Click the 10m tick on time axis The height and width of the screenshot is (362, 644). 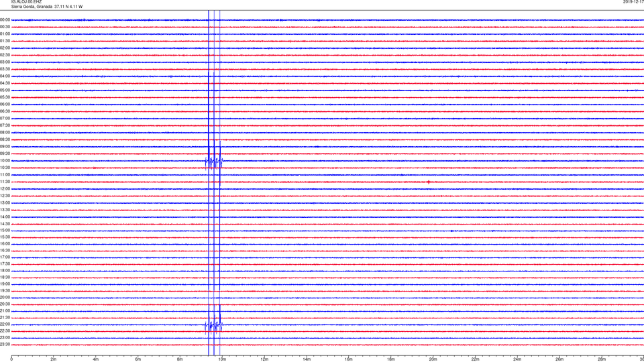tap(222, 359)
